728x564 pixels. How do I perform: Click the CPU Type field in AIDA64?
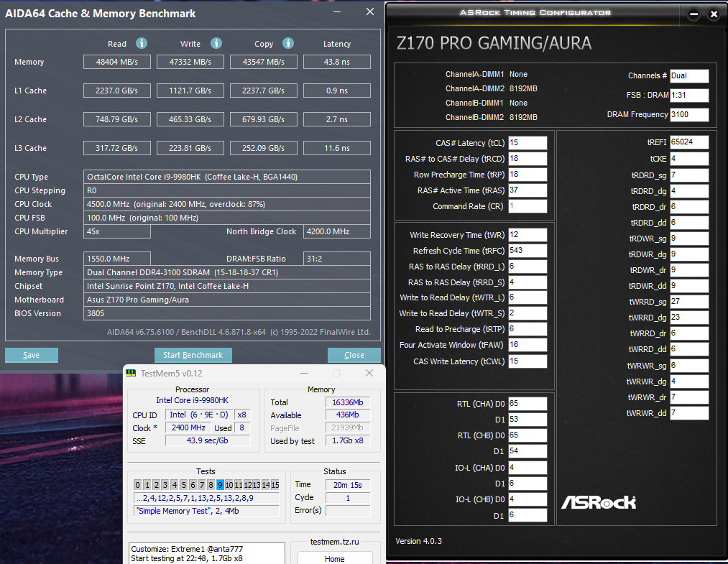pyautogui.click(x=227, y=177)
